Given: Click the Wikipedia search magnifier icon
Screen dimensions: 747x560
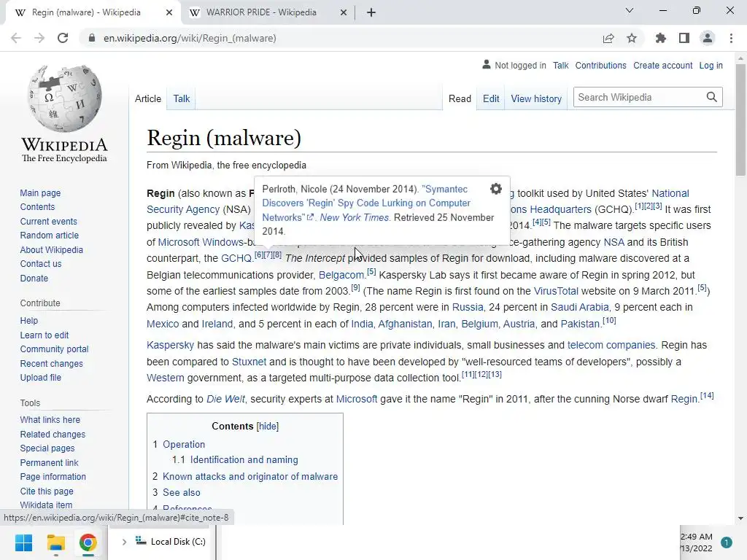Looking at the screenshot, I should [x=712, y=97].
